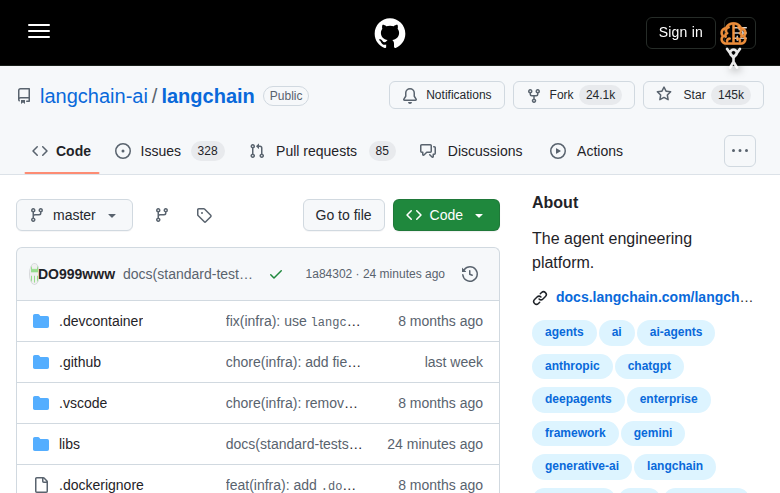Click the .github folder icon
Image resolution: width=780 pixels, height=493 pixels.
click(41, 362)
